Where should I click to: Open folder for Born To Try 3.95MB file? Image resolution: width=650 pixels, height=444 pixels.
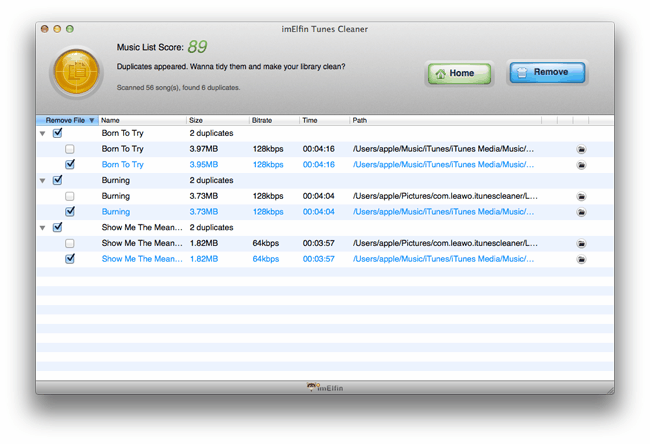coord(581,165)
